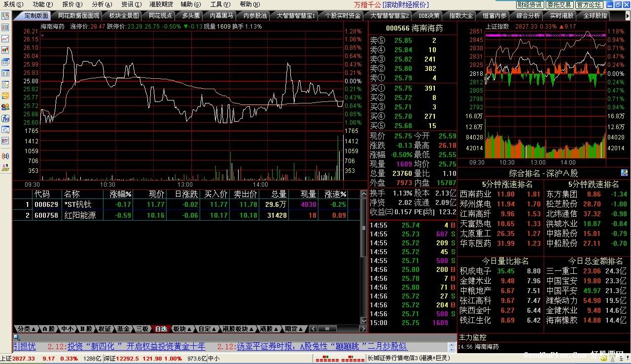Sort by the 总量 column header
Screen dimensions: 631x364
point(279,194)
